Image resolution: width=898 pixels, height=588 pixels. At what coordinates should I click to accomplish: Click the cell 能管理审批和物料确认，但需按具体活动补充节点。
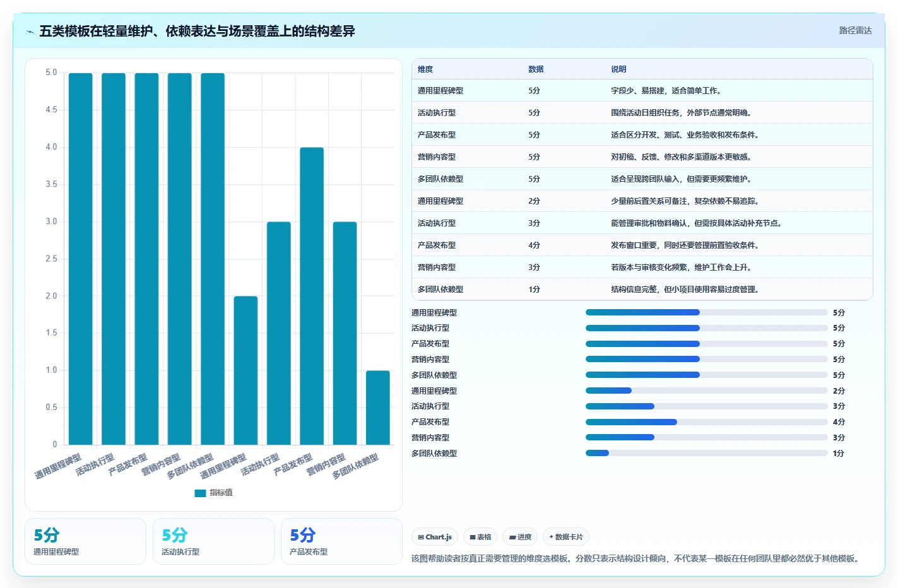(696, 223)
